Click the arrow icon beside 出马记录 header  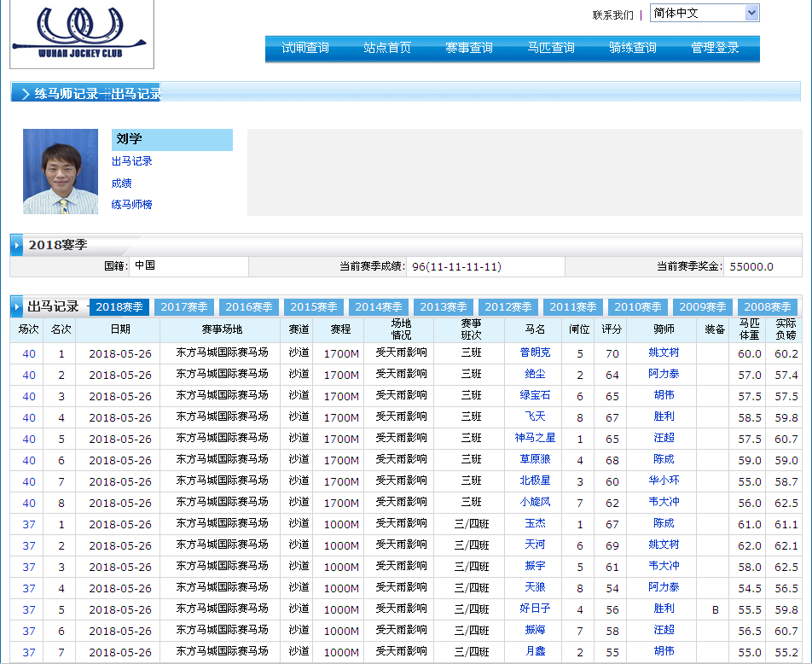tap(17, 306)
